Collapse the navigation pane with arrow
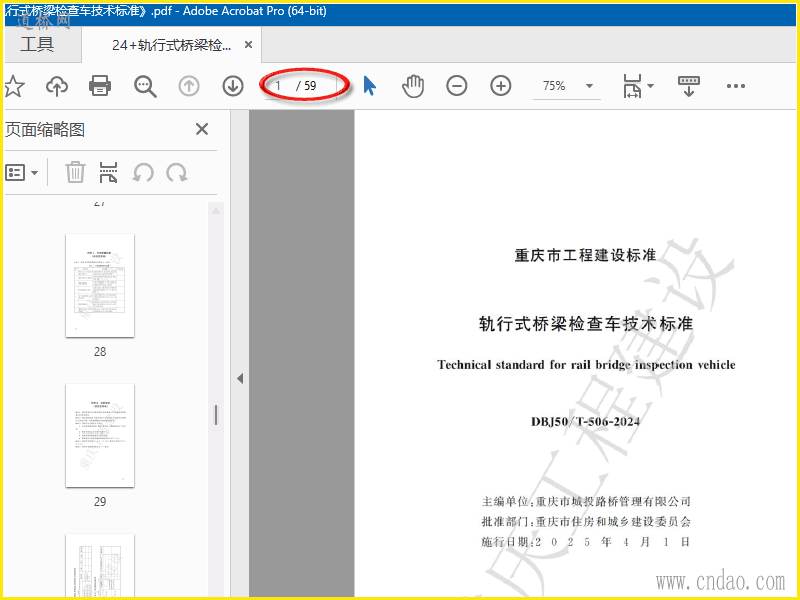Screen dimensions: 800x600 click(240, 379)
